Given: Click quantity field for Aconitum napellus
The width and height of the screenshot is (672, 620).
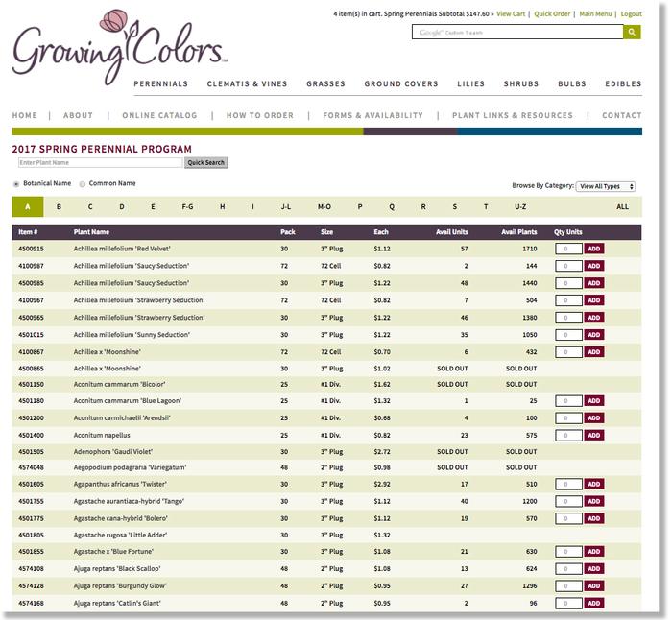Looking at the screenshot, I should (568, 436).
